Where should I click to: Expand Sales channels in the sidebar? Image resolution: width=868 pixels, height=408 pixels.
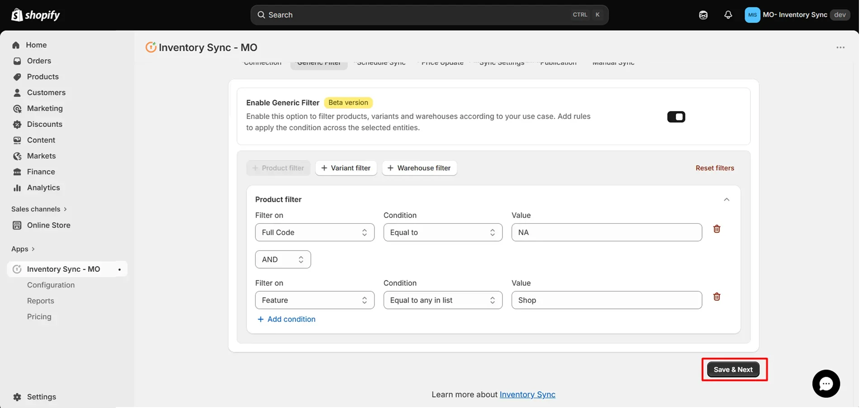click(x=39, y=209)
